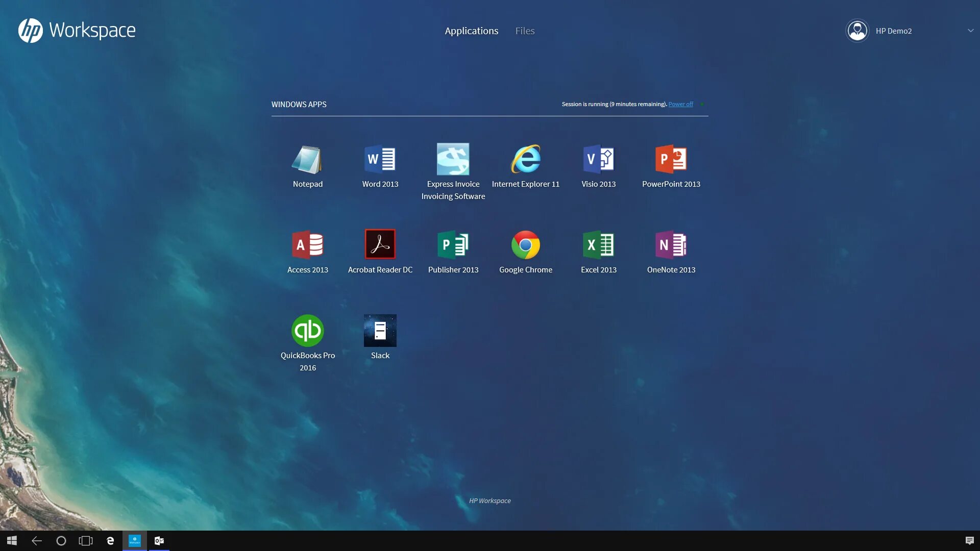
Task: Open Windows Action Center notifications
Action: click(969, 541)
